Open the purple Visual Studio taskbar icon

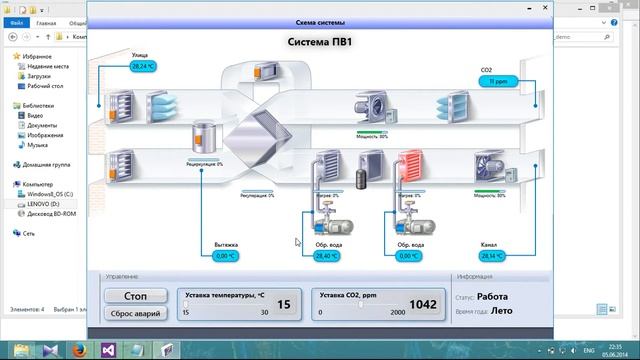108,350
